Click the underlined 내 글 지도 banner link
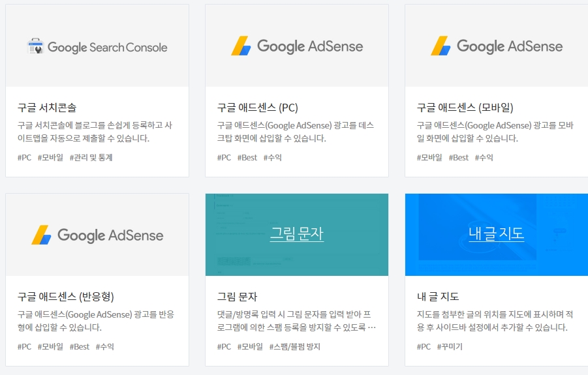Image resolution: width=588 pixels, height=375 pixels. coord(497,233)
